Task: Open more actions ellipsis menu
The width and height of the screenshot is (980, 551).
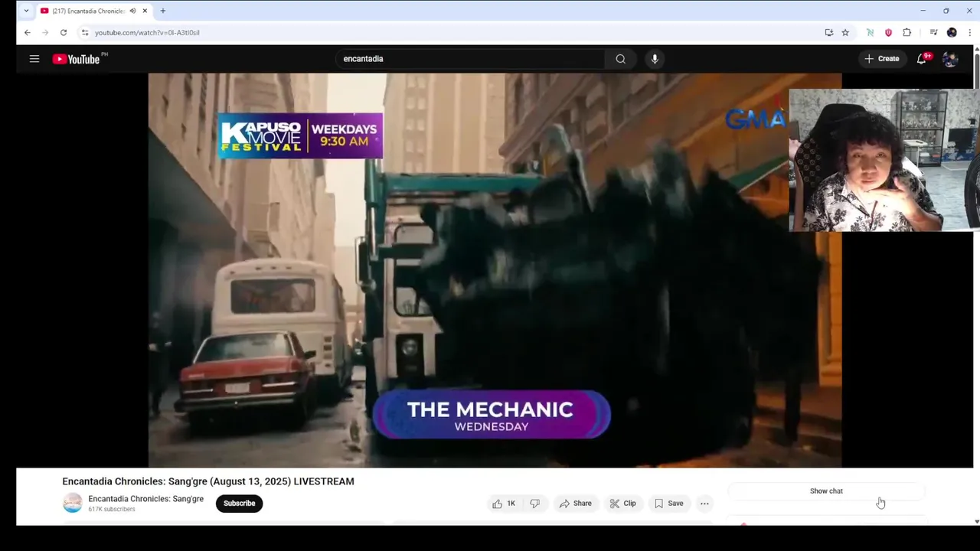Action: coord(704,504)
